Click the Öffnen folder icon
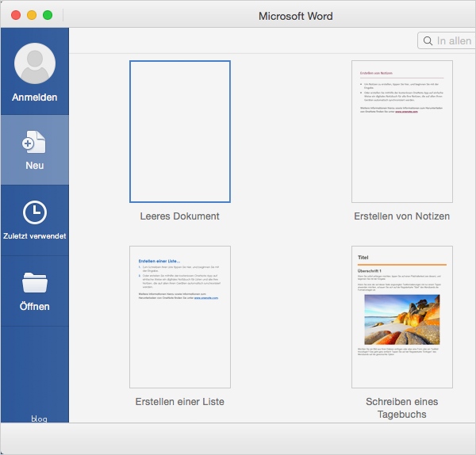 [35, 283]
